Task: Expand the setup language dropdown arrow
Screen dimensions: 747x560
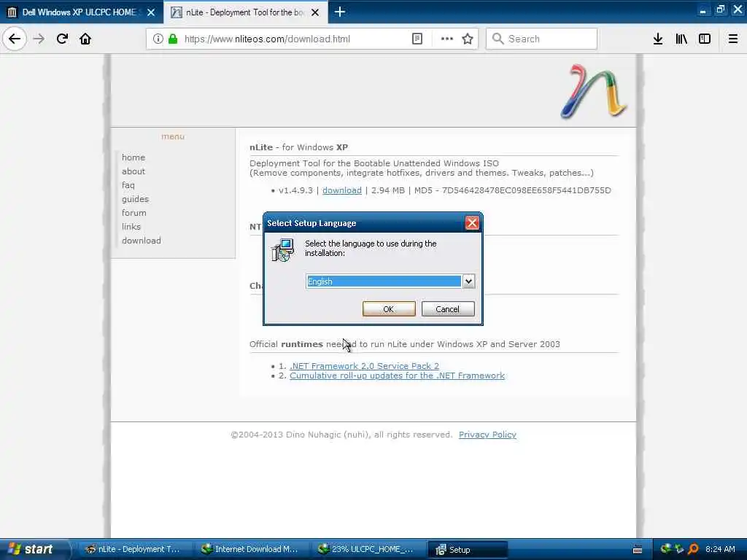Action: [x=468, y=281]
